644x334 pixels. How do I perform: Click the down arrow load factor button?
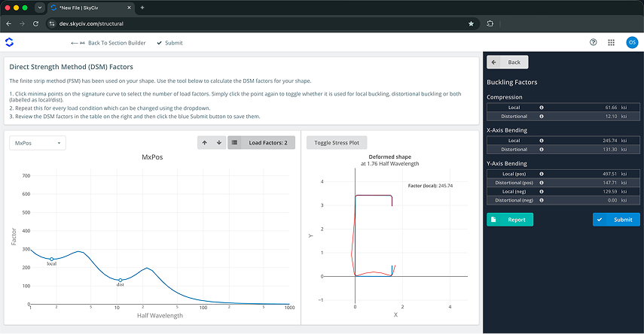pyautogui.click(x=219, y=143)
